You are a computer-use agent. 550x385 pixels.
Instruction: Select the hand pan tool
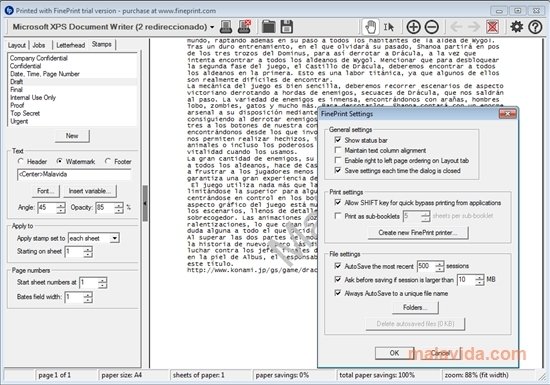370,27
